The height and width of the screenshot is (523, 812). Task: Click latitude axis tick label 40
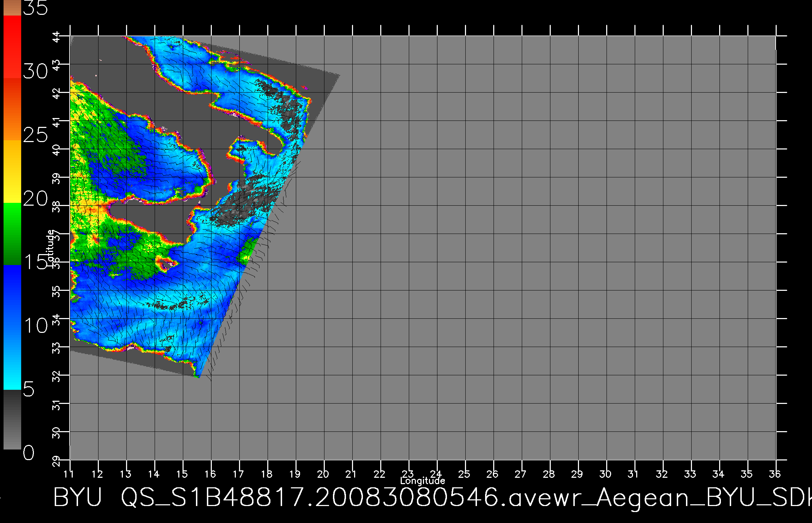pyautogui.click(x=57, y=150)
